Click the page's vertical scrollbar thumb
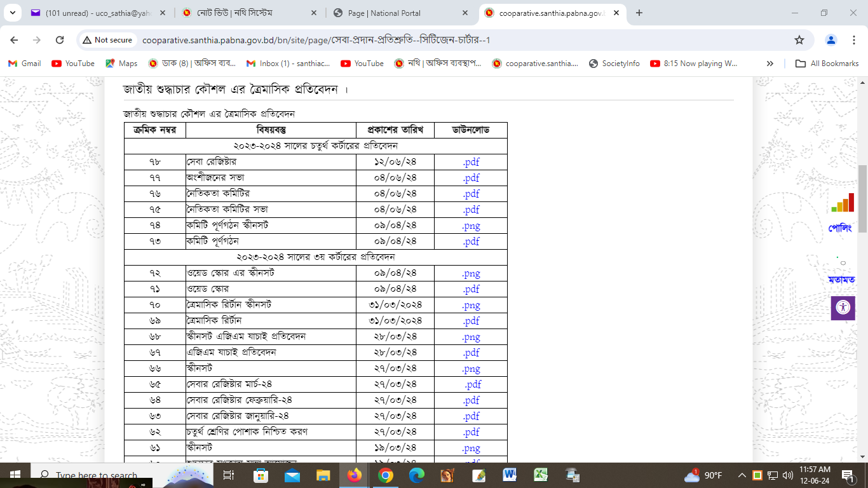 (862, 197)
